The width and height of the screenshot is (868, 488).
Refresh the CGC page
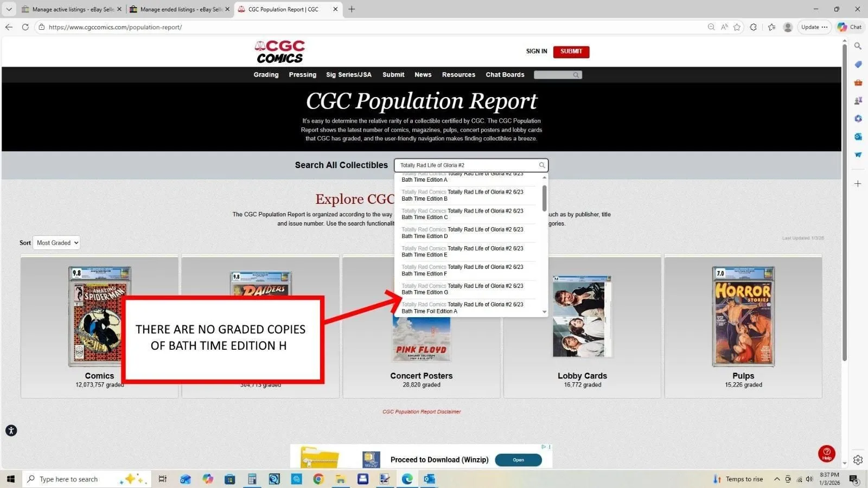pyautogui.click(x=25, y=27)
